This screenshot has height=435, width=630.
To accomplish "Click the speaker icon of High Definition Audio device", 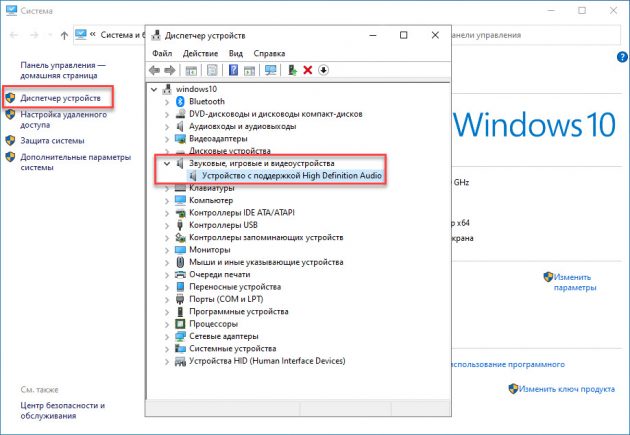I will coord(193,176).
